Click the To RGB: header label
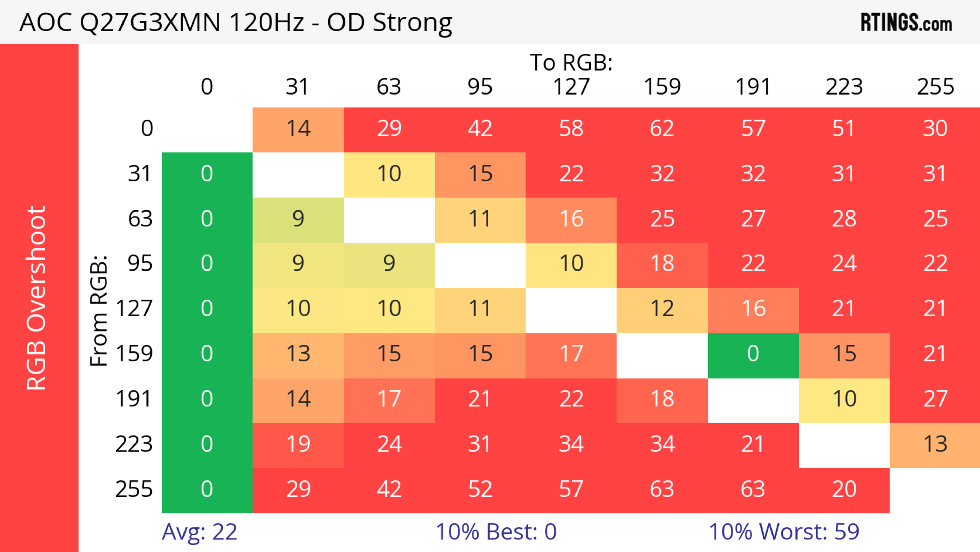Image resolution: width=980 pixels, height=552 pixels. (x=571, y=62)
